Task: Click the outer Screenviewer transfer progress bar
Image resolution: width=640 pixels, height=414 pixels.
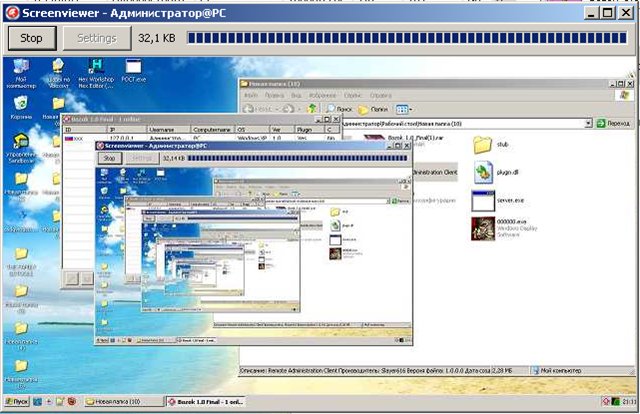Action: (x=407, y=38)
